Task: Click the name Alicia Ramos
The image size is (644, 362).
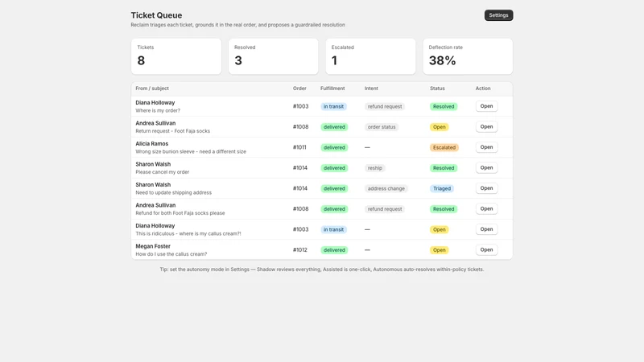Action: [152, 144]
